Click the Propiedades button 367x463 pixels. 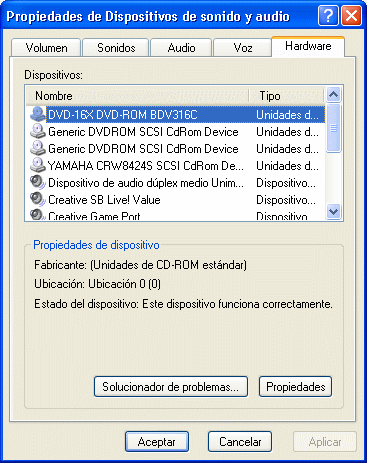click(x=295, y=387)
